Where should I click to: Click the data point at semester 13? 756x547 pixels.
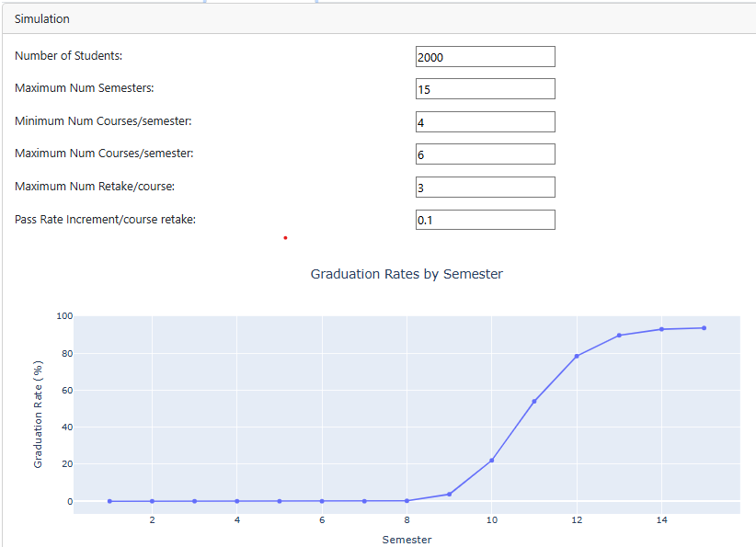619,336
